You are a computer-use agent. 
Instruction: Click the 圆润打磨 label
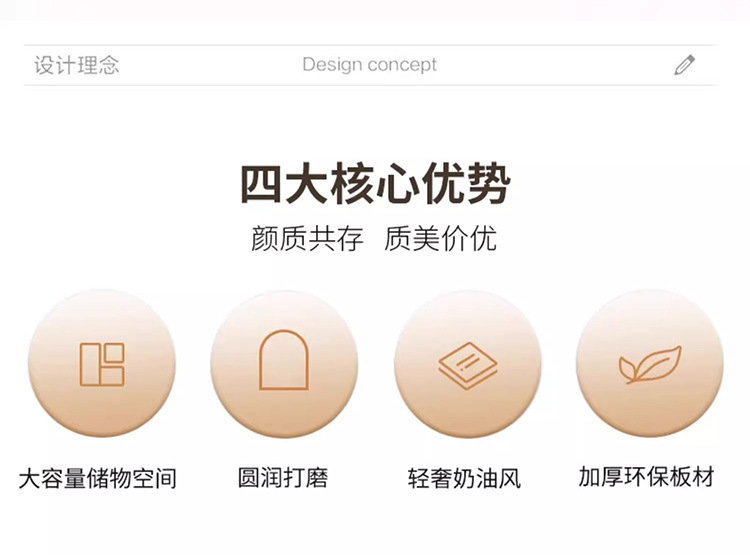[283, 477]
